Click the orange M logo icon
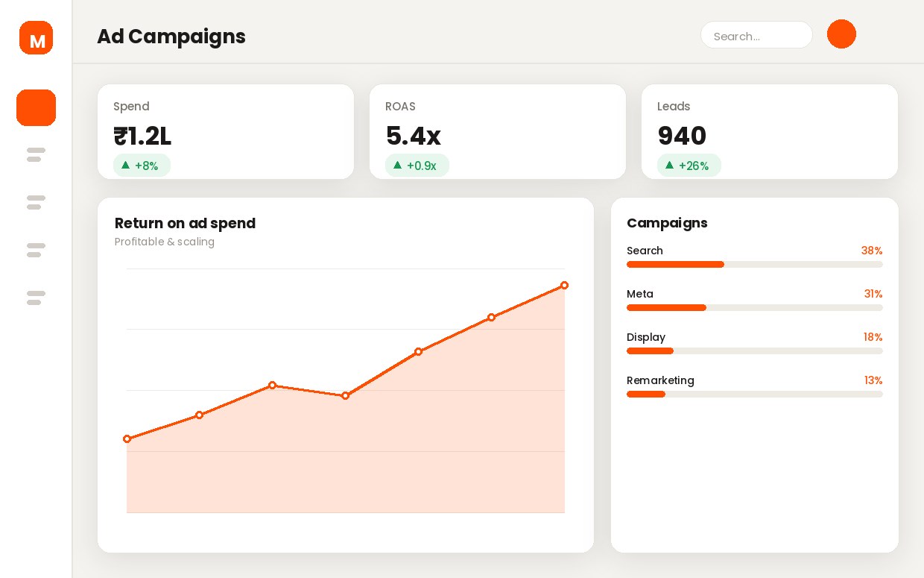 tap(36, 37)
